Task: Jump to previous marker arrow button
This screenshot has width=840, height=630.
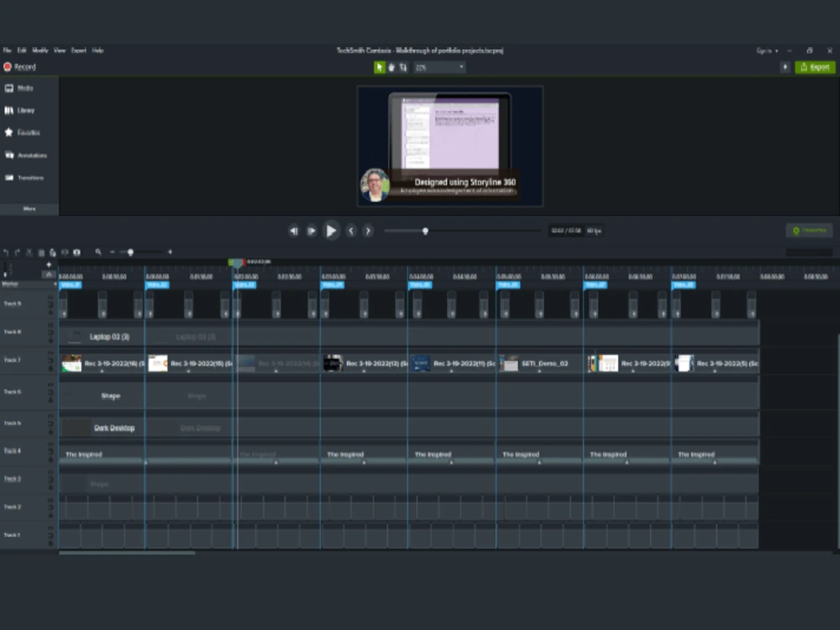Action: (351, 231)
